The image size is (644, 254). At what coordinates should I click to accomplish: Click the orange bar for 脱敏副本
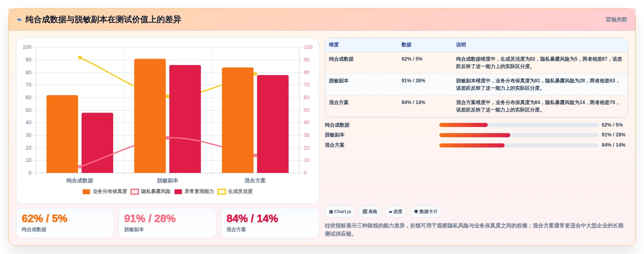coord(150,116)
